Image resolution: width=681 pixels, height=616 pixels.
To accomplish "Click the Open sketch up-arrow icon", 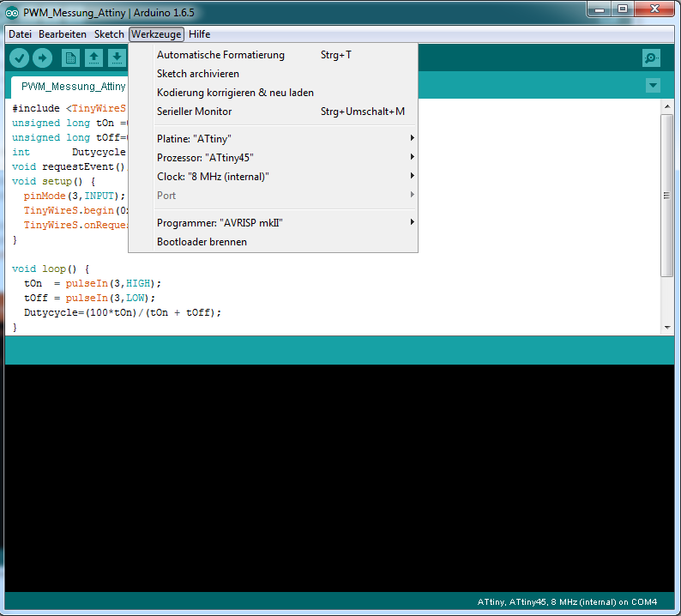I will coord(93,57).
